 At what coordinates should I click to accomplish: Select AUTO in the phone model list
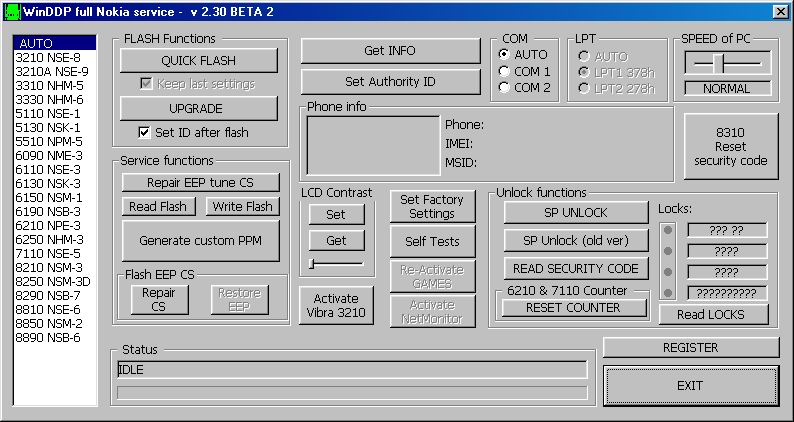click(55, 43)
